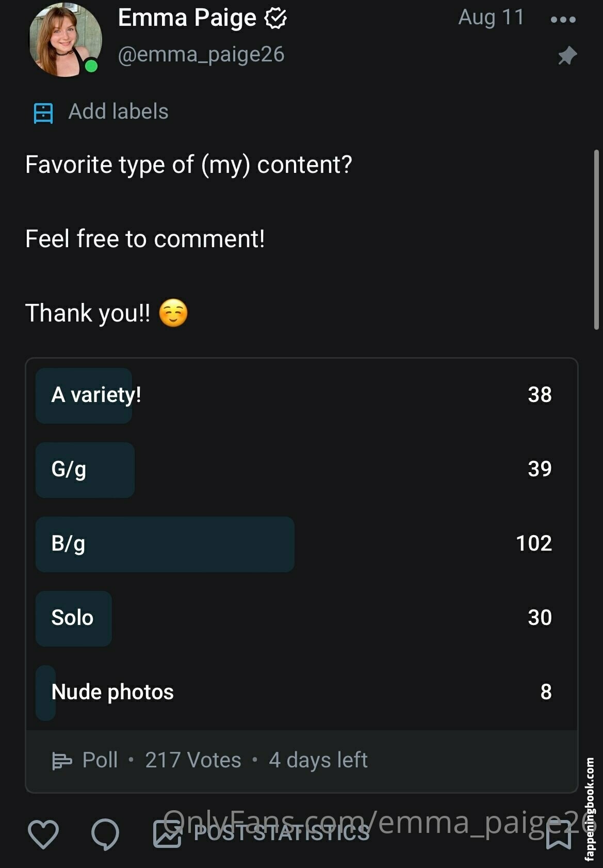
Task: Bookmark this post
Action: pyautogui.click(x=559, y=835)
